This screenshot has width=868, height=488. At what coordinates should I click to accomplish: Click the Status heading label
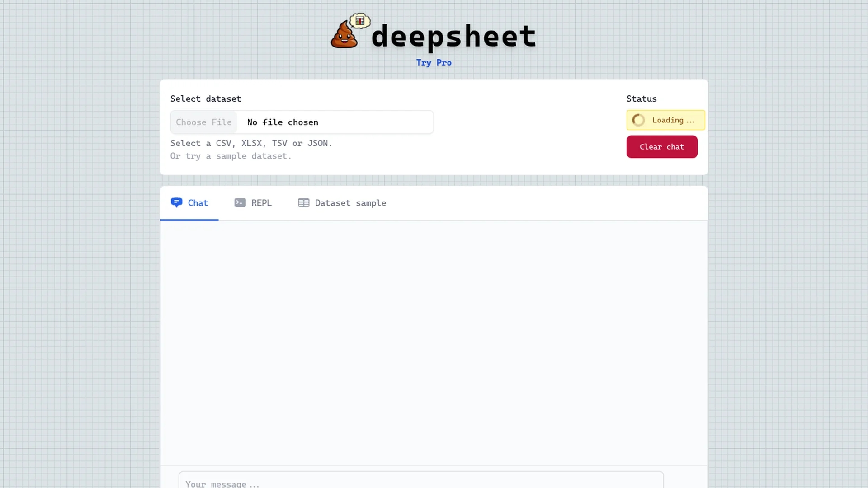pyautogui.click(x=642, y=99)
